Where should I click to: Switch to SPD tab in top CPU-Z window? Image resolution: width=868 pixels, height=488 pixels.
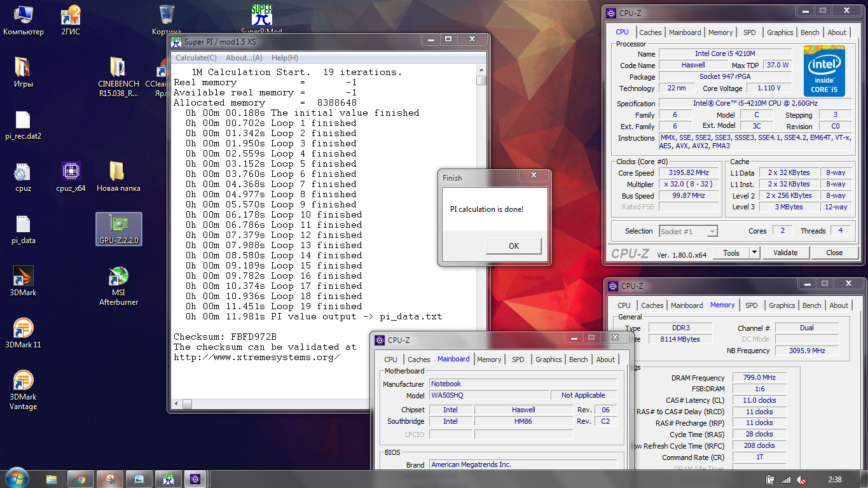click(x=750, y=32)
